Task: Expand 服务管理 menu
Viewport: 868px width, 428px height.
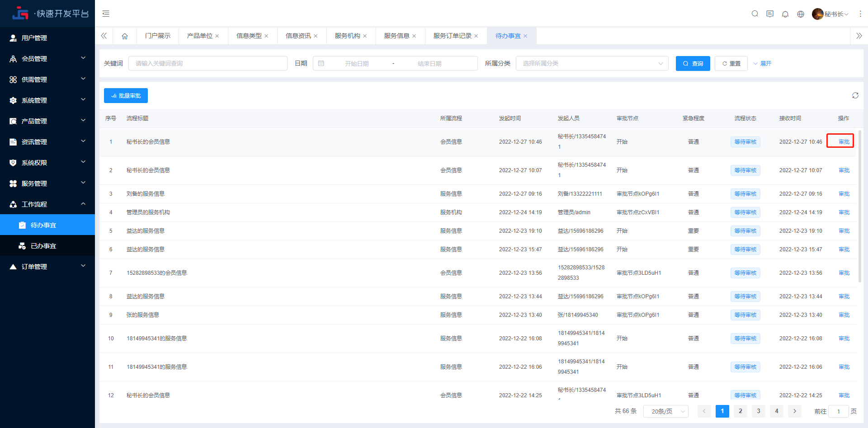Action: (x=47, y=183)
